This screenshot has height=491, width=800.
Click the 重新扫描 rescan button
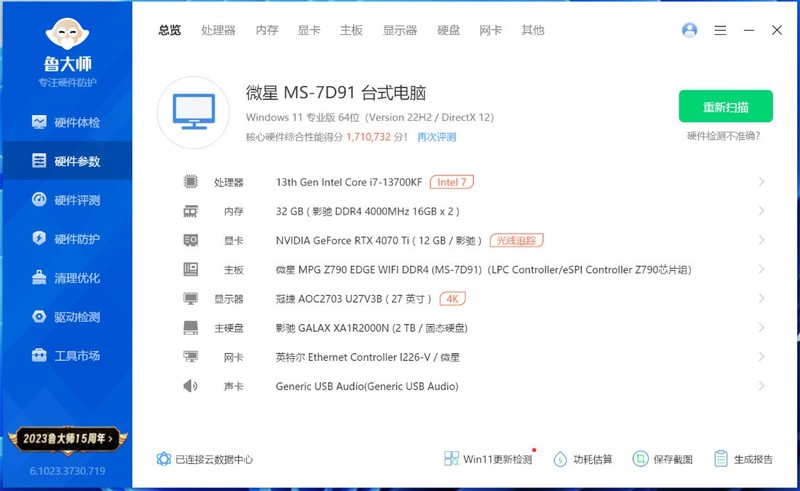[726, 106]
